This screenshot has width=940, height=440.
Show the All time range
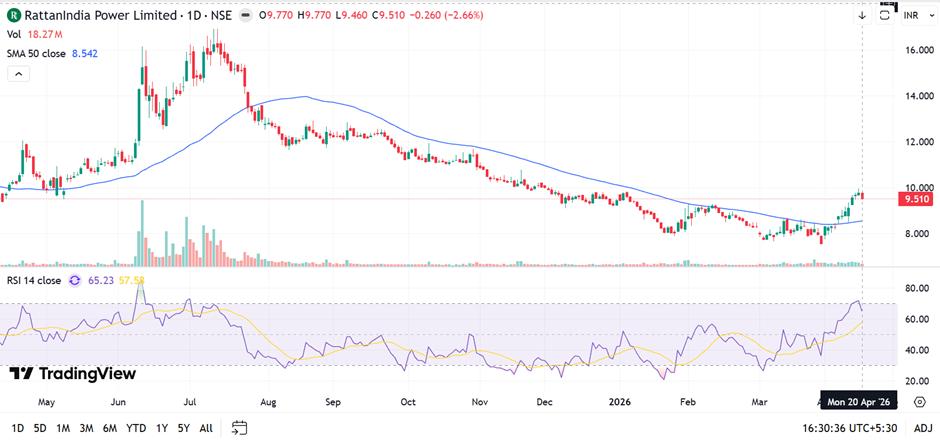[x=206, y=428]
